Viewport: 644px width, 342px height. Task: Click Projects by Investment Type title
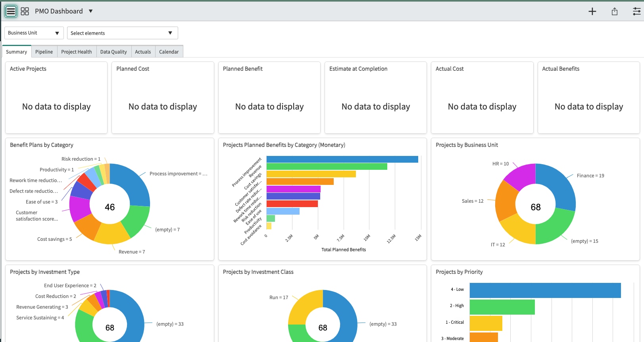[45, 272]
